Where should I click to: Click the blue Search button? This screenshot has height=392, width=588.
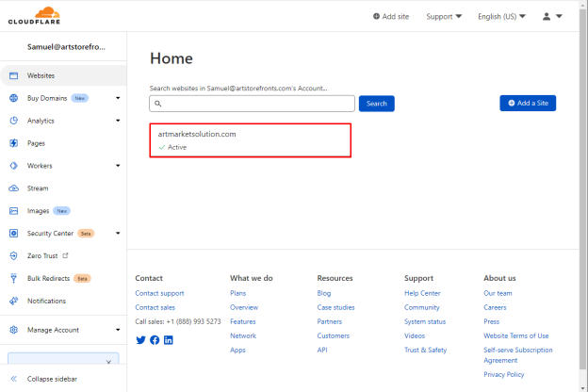pyautogui.click(x=377, y=104)
